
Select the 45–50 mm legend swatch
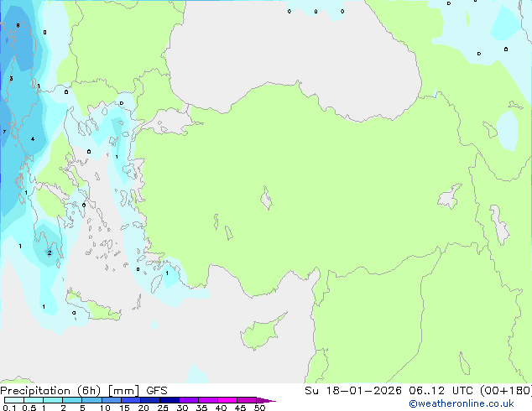(x=247, y=400)
